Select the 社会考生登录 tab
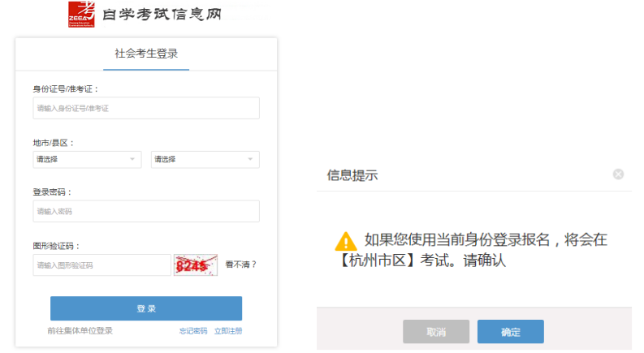 (x=146, y=54)
